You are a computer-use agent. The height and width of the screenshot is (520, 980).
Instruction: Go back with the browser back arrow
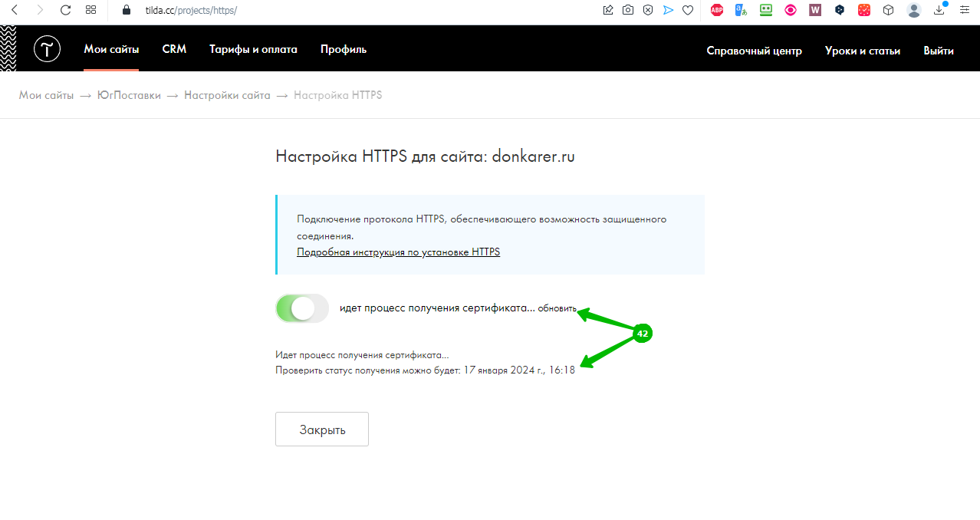click(14, 10)
